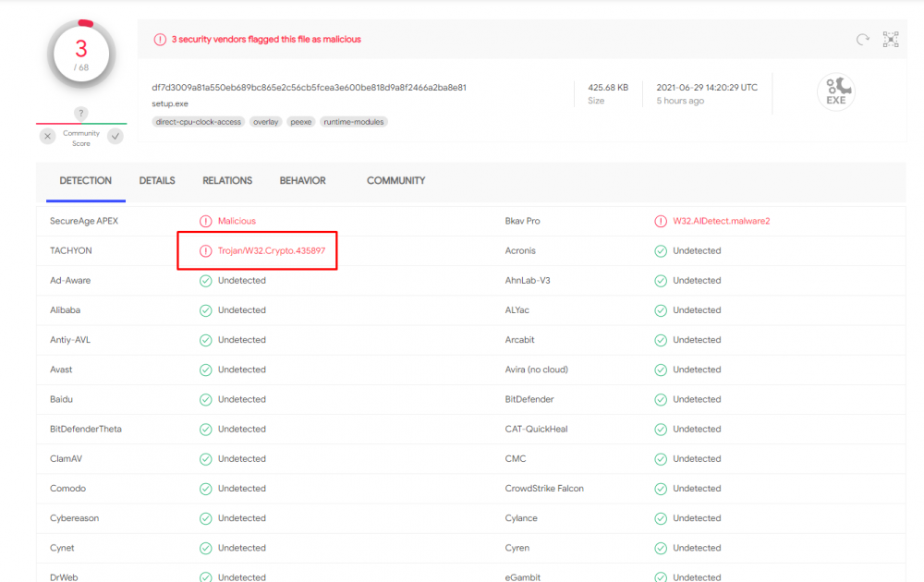Click the warning icon next to W32.AIDetect.malware2
924x582 pixels.
[661, 221]
